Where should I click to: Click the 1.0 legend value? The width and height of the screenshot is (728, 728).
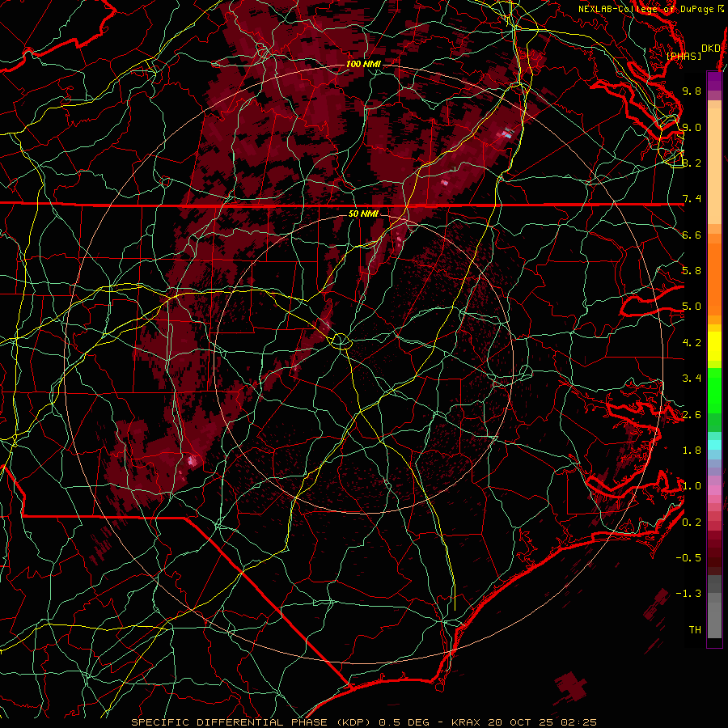coord(692,486)
